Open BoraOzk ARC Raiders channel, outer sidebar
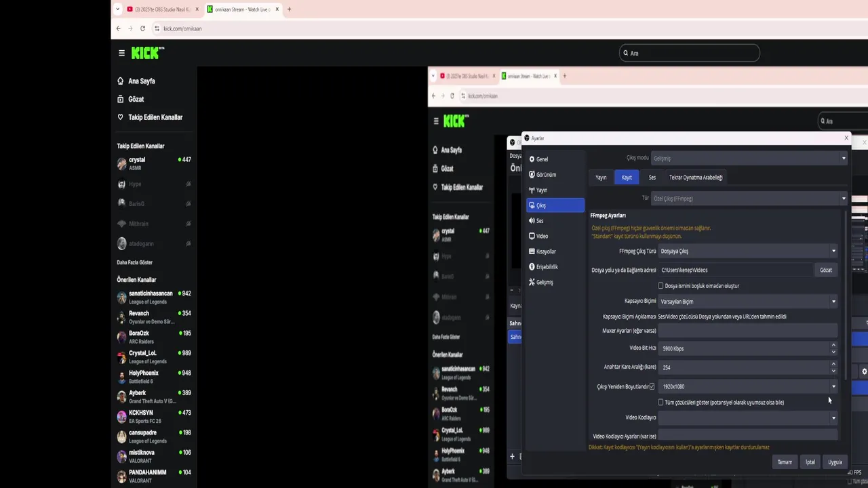The height and width of the screenshot is (488, 868). pos(154,337)
